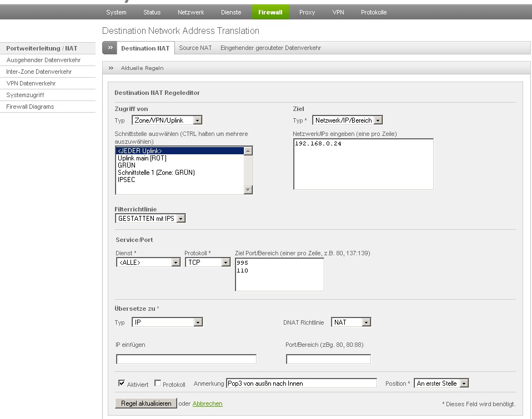
Task: Click the Regel aktualisieren button
Action: coord(146,403)
